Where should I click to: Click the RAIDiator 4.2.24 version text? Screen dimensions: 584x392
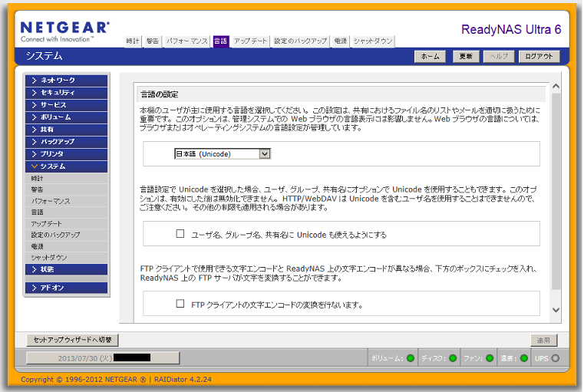coord(183,380)
